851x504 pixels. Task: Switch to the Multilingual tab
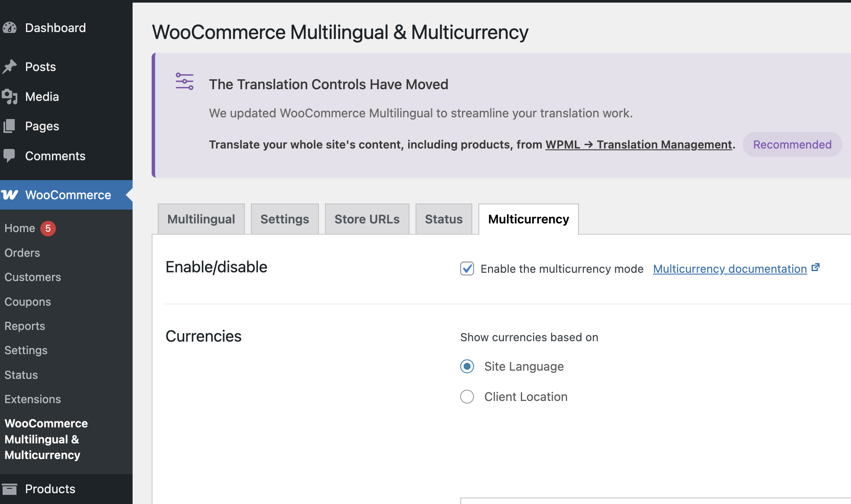201,219
